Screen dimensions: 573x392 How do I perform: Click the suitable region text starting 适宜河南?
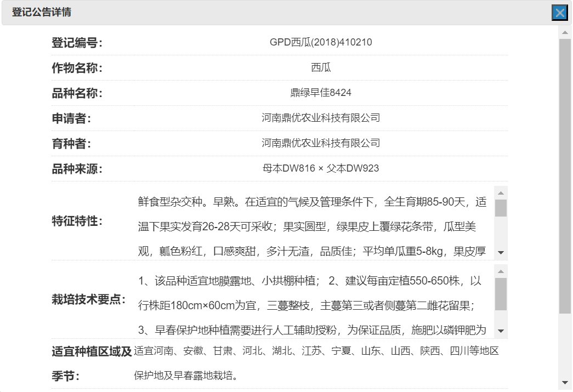316,363
